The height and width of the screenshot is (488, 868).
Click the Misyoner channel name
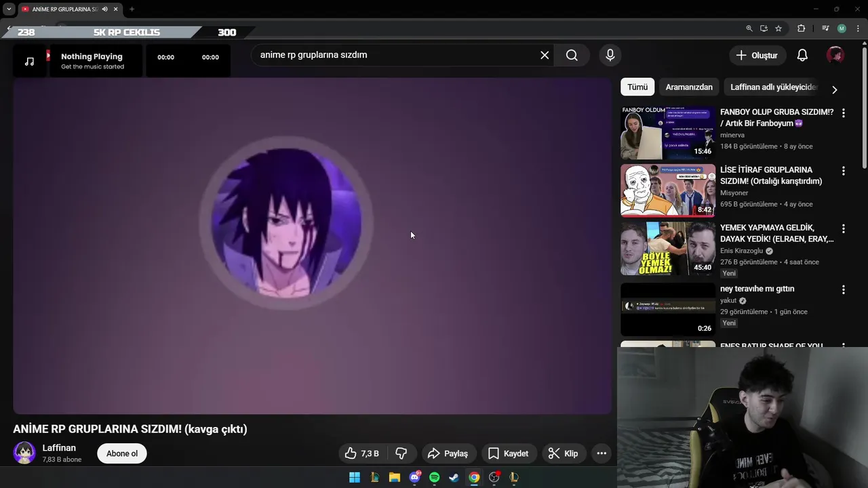[x=734, y=192]
